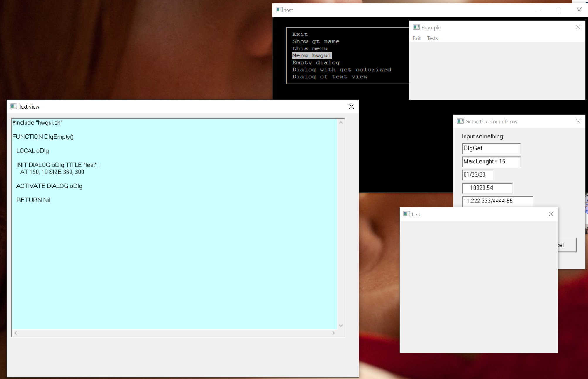Open the Exit menu in Example window
The image size is (588, 379).
416,38
